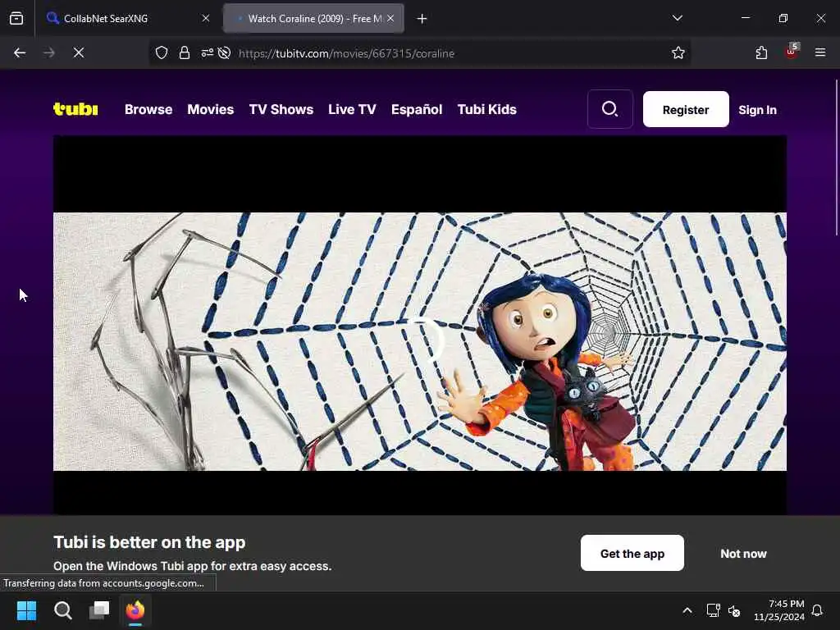The width and height of the screenshot is (840, 630).
Task: Click the forward navigation arrow
Action: (49, 52)
